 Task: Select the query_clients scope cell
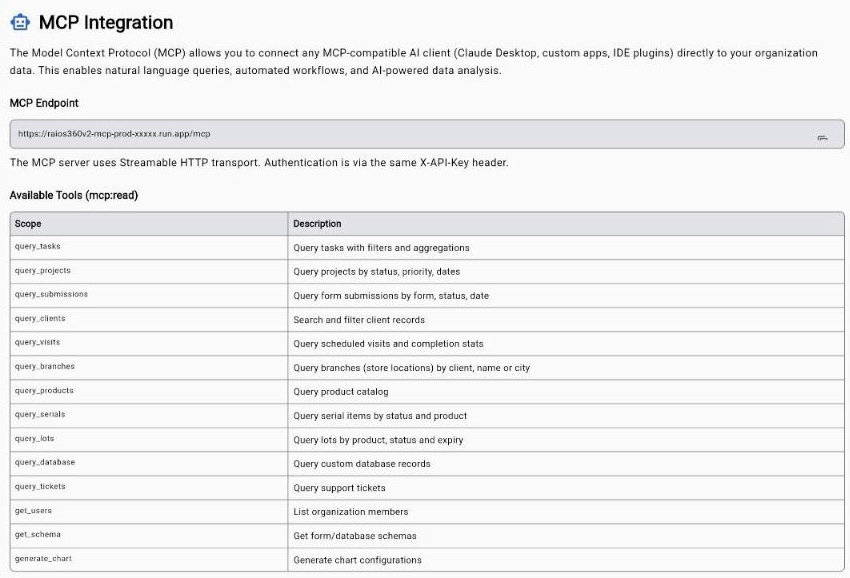(149, 319)
